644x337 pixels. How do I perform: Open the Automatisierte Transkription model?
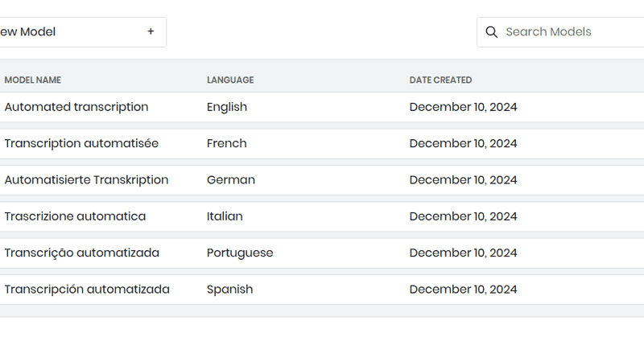pos(86,180)
